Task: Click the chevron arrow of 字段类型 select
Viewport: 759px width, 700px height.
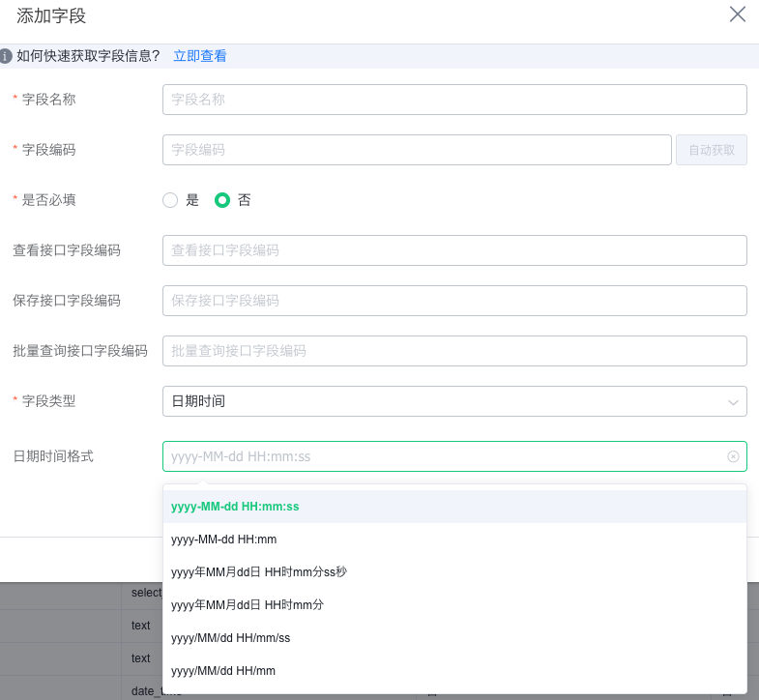Action: tap(733, 402)
